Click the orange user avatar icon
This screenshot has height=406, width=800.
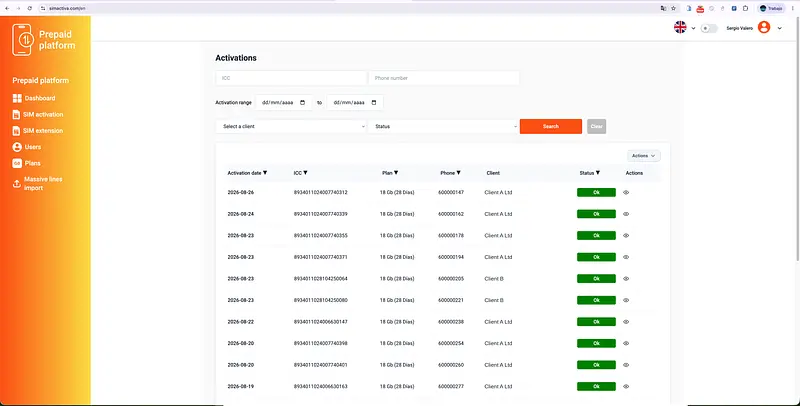pyautogui.click(x=764, y=27)
